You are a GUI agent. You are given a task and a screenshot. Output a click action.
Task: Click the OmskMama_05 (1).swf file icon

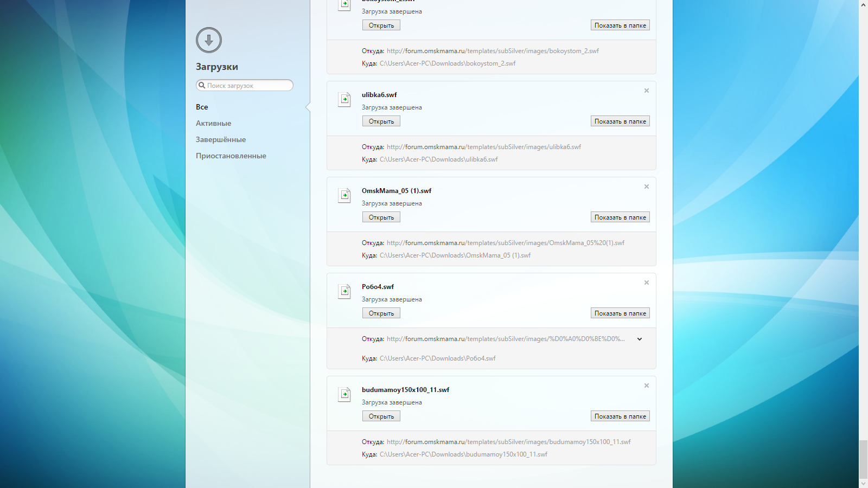344,195
